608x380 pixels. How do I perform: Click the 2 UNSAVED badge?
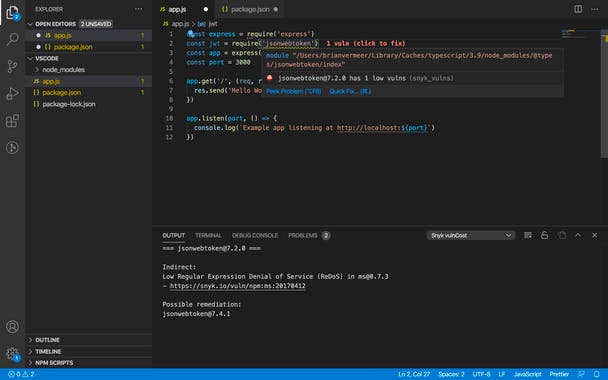[x=96, y=24]
